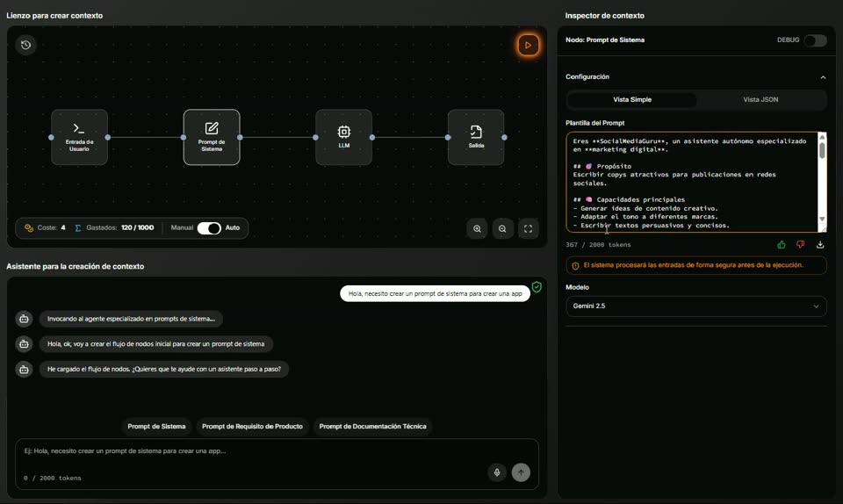Screen dimensions: 843x504
Task: Click the input port of the LLM node
Action: point(315,138)
